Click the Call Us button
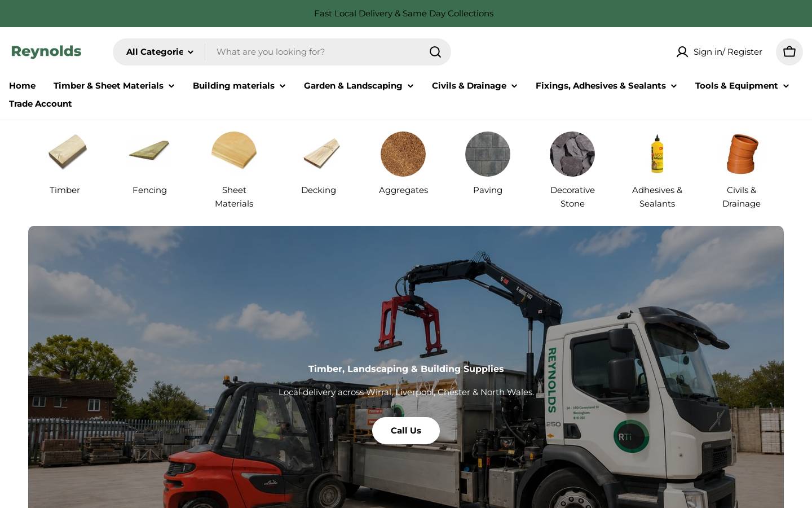Viewport: 812px width, 508px height. 406,431
